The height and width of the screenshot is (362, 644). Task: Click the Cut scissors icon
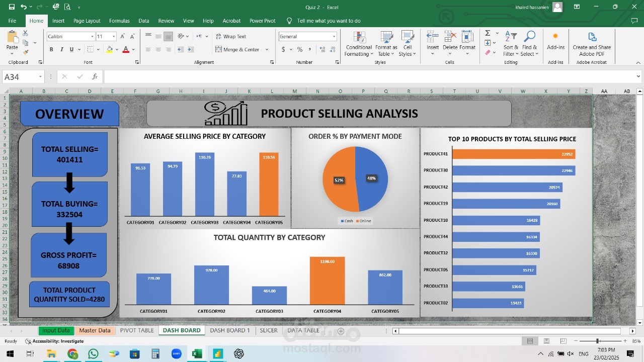(25, 33)
